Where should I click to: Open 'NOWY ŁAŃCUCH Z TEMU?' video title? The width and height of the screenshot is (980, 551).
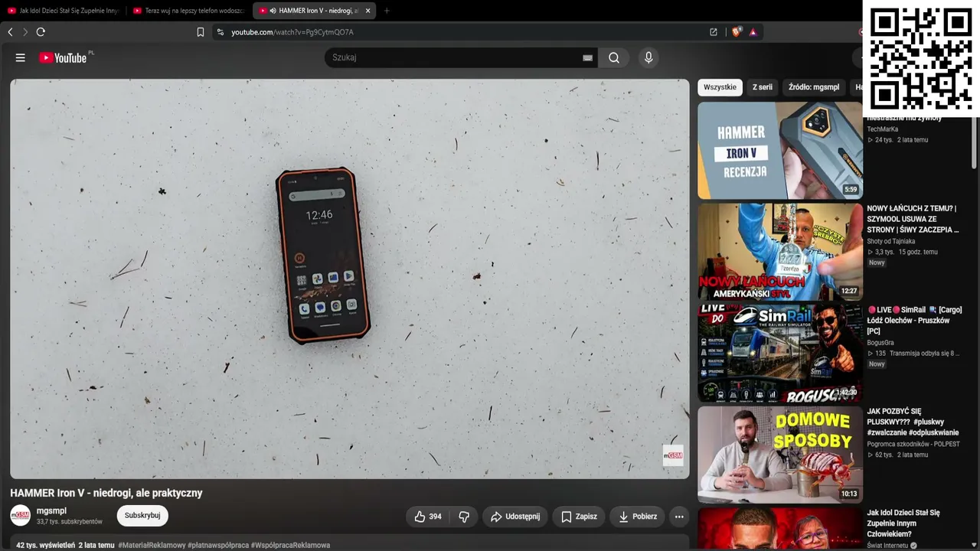tap(913, 219)
